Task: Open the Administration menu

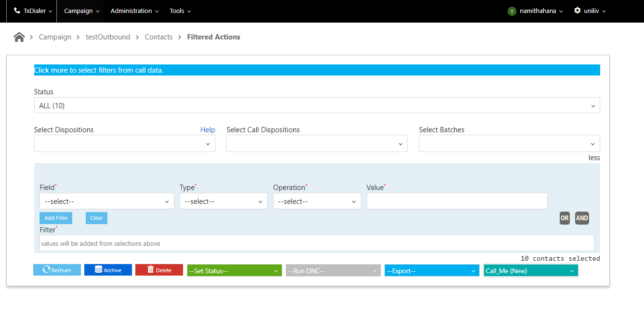Action: point(134,11)
